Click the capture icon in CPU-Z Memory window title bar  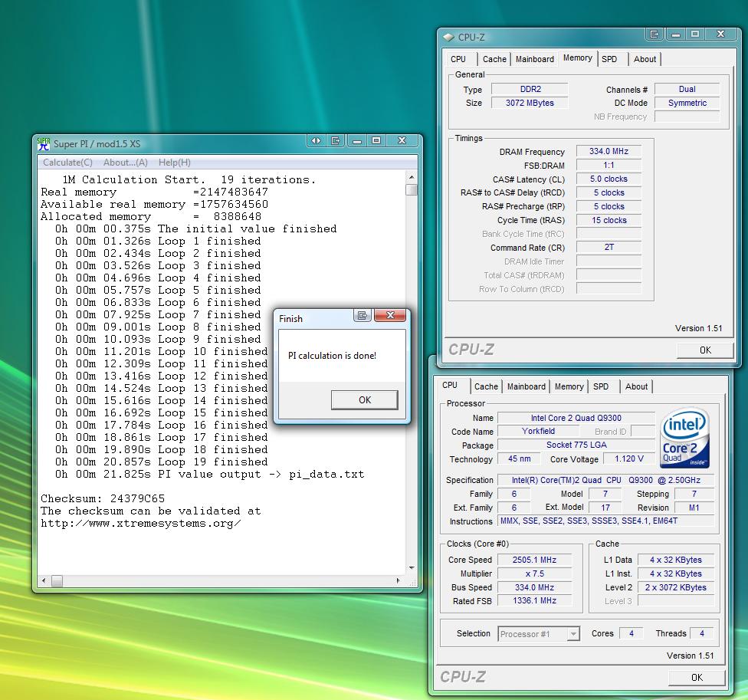654,35
